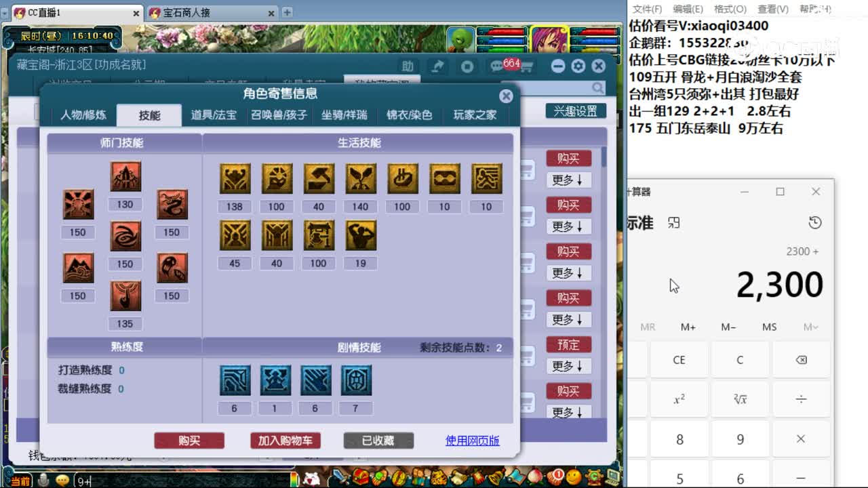Click calculator digit 8 key
The image size is (868, 488).
(x=679, y=439)
